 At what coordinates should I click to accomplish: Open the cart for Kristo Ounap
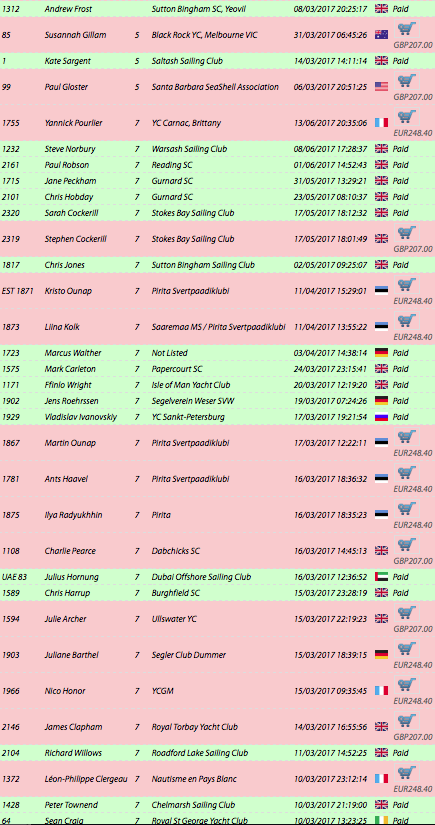407,286
